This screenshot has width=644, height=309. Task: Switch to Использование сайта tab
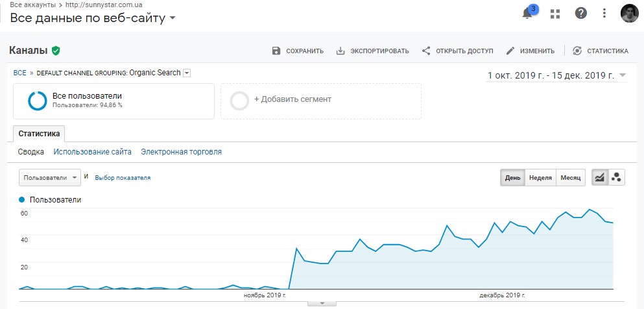point(92,152)
